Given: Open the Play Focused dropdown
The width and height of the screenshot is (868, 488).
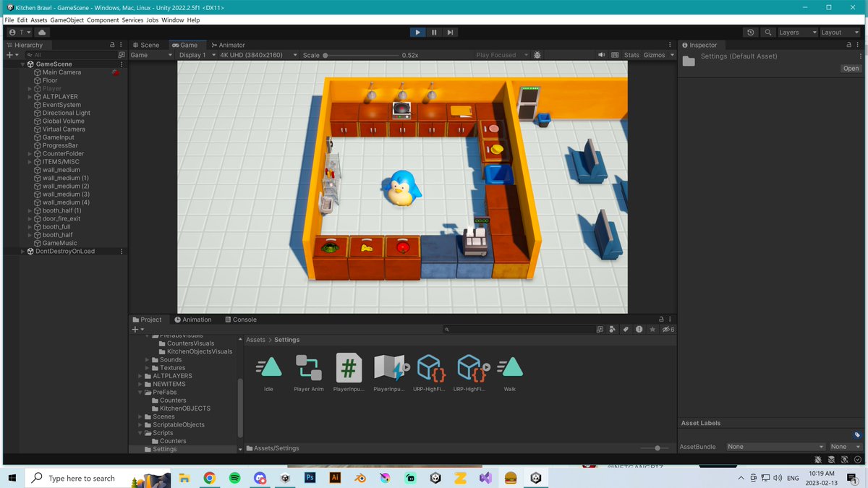Looking at the screenshot, I should coord(501,55).
